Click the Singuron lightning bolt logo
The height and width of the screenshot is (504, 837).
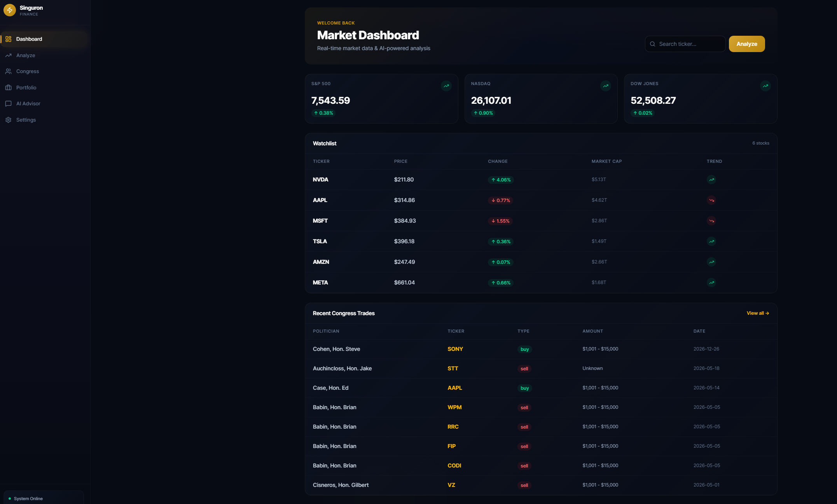pyautogui.click(x=9, y=10)
